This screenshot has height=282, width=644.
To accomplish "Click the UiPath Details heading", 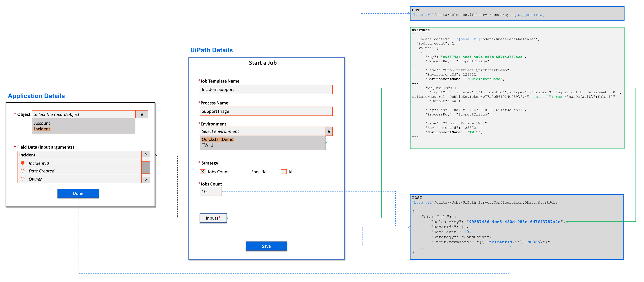I will [x=211, y=50].
